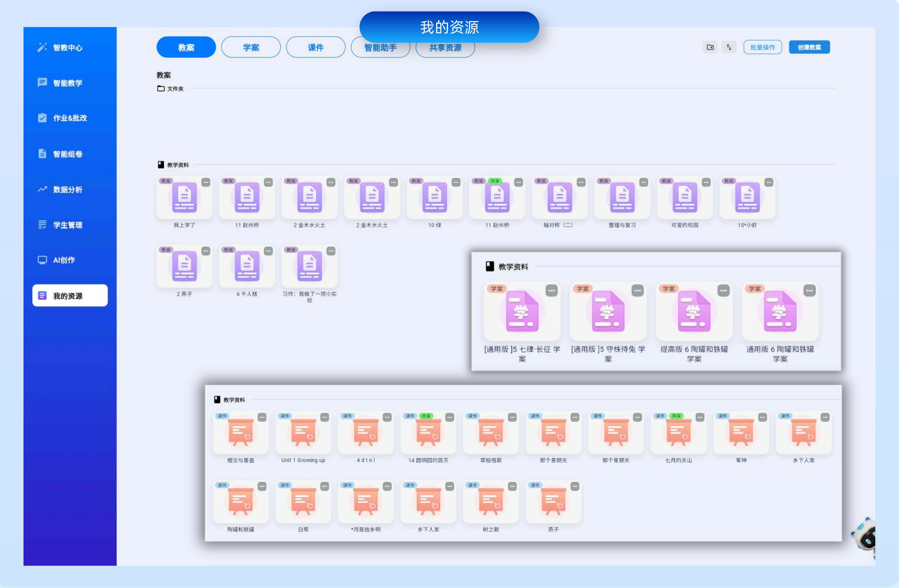Viewport: 899px width, 588px height.
Task: Click the 批量操作 button
Action: click(763, 47)
